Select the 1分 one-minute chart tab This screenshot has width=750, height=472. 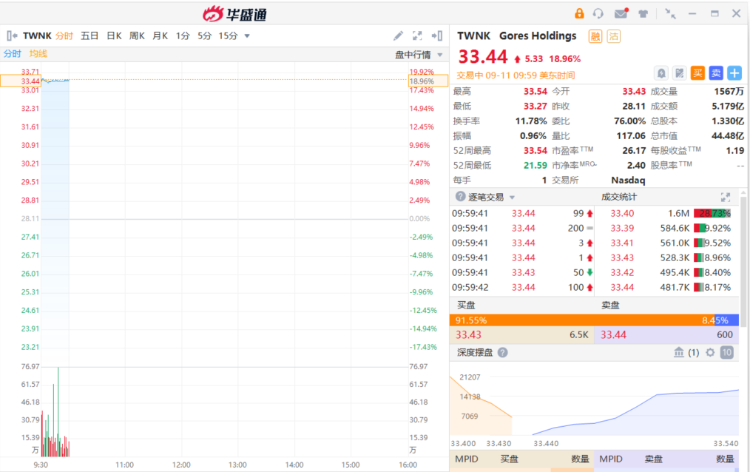pos(183,36)
